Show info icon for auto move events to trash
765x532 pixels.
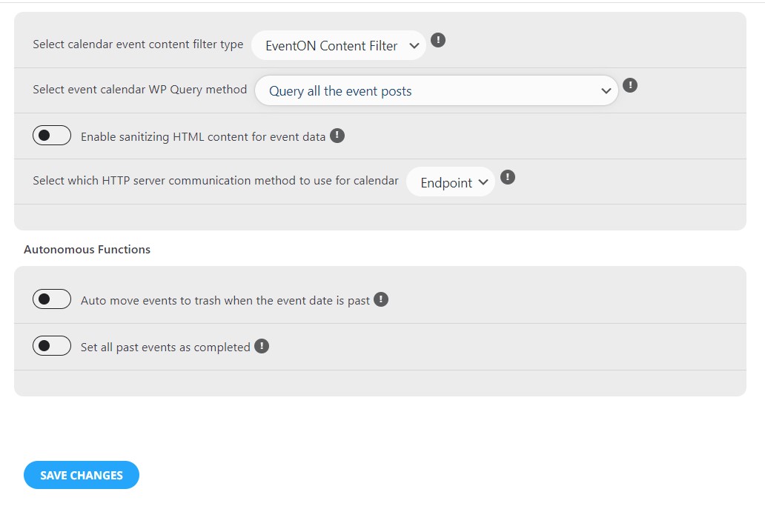[x=381, y=299]
